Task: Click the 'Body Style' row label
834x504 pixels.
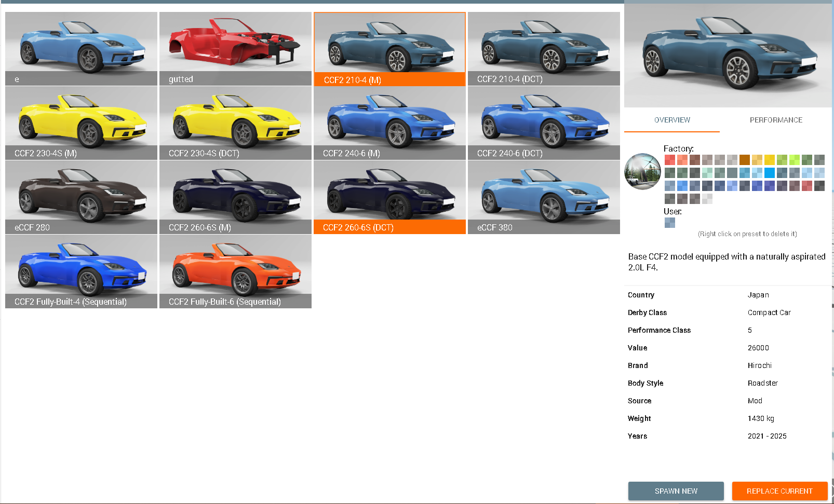Action: click(x=645, y=383)
